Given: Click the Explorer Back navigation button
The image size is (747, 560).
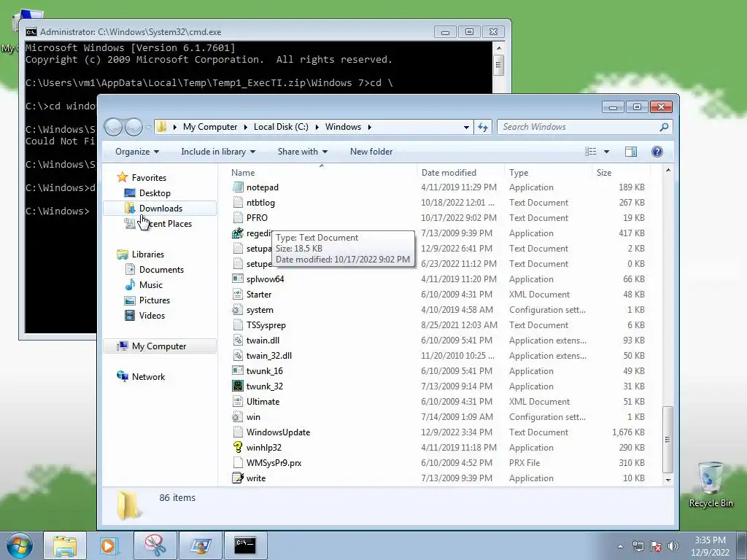Looking at the screenshot, I should [x=113, y=127].
